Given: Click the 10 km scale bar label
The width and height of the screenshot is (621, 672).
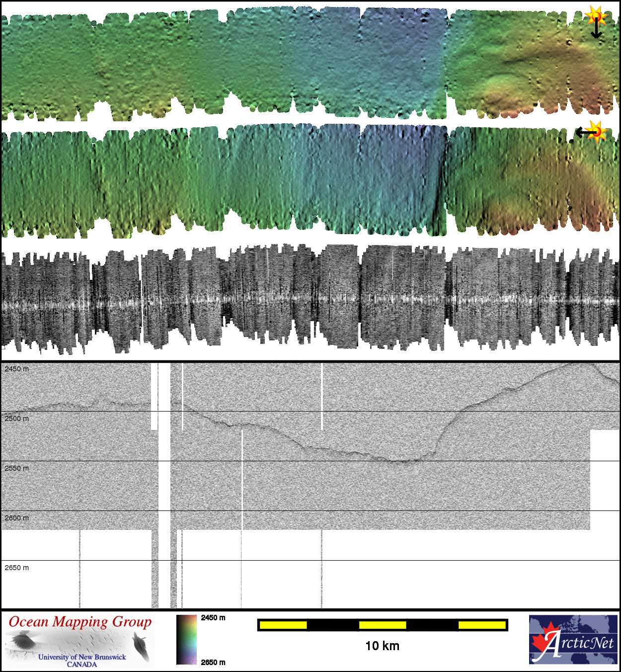Looking at the screenshot, I should click(382, 646).
